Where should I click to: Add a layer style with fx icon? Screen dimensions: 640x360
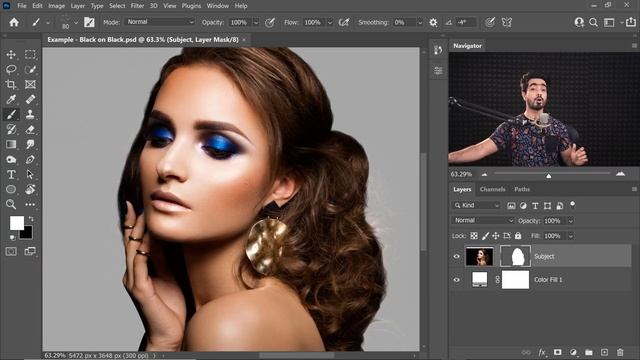coord(542,352)
